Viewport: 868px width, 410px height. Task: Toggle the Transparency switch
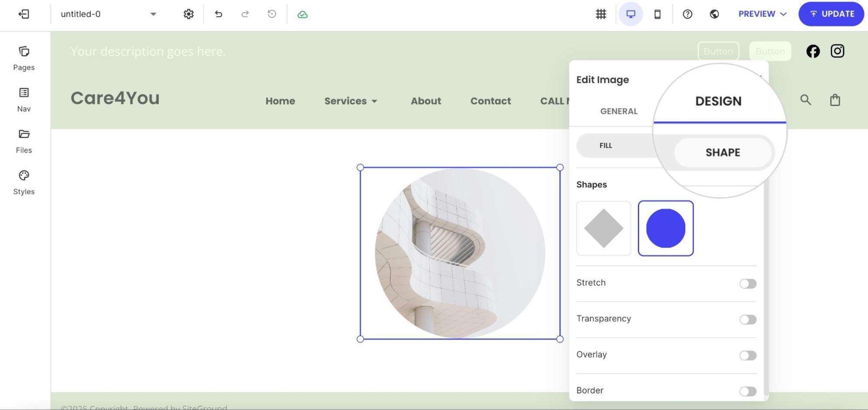[x=748, y=320]
